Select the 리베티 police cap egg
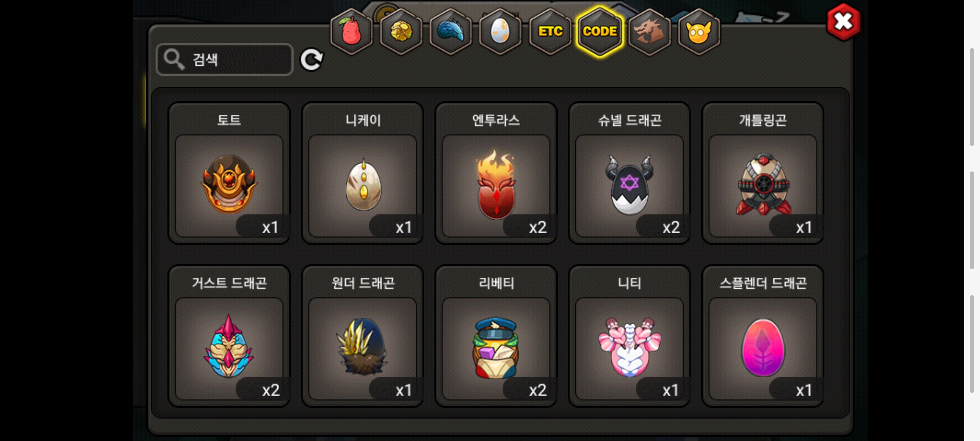This screenshot has width=980, height=441. (x=496, y=336)
